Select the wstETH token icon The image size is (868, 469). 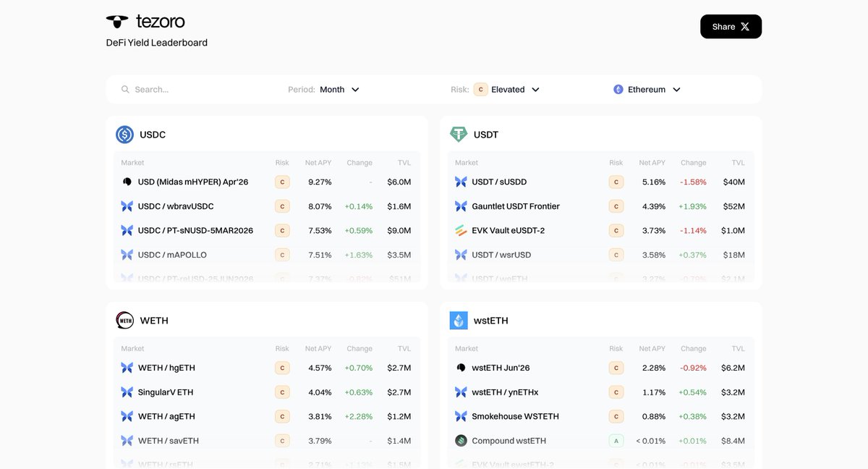[458, 320]
